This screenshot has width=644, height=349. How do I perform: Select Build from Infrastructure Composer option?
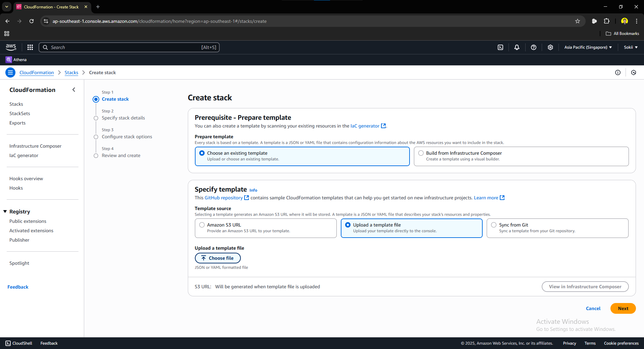(x=521, y=156)
